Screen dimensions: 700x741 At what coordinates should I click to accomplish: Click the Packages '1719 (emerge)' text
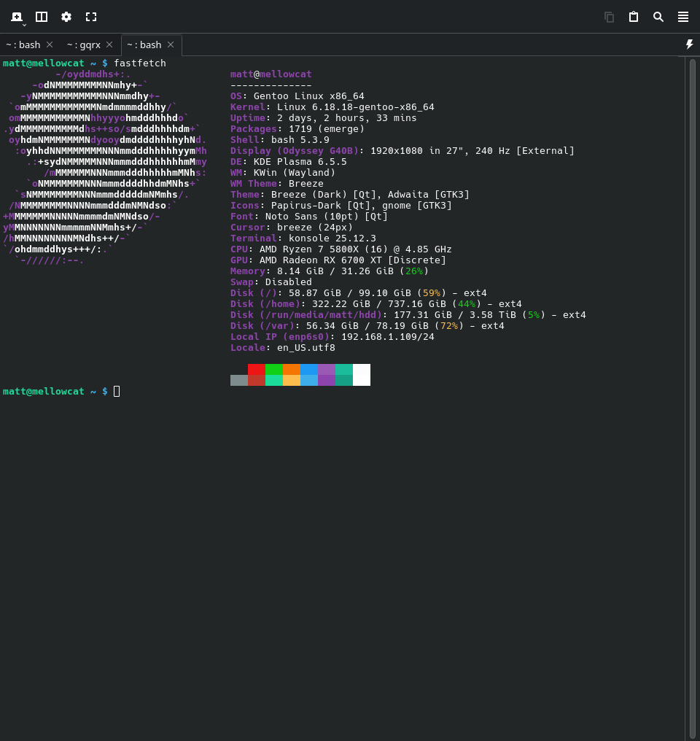pos(327,128)
